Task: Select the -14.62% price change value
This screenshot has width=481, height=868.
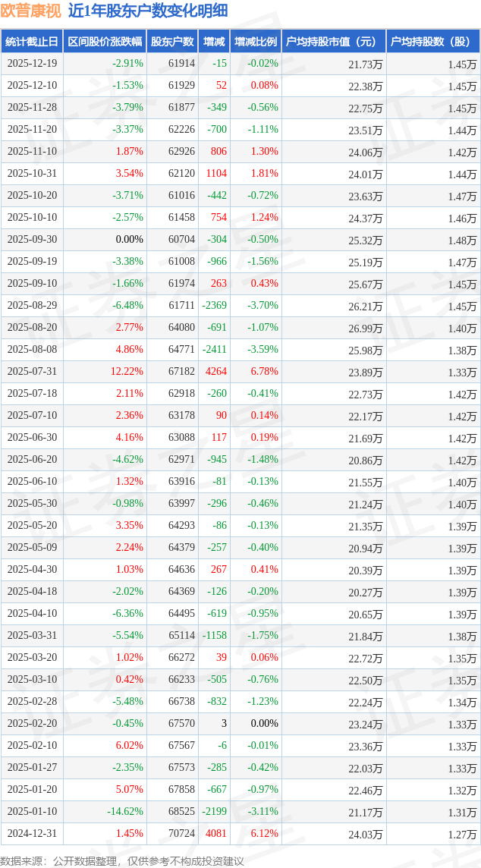Action: click(x=125, y=812)
